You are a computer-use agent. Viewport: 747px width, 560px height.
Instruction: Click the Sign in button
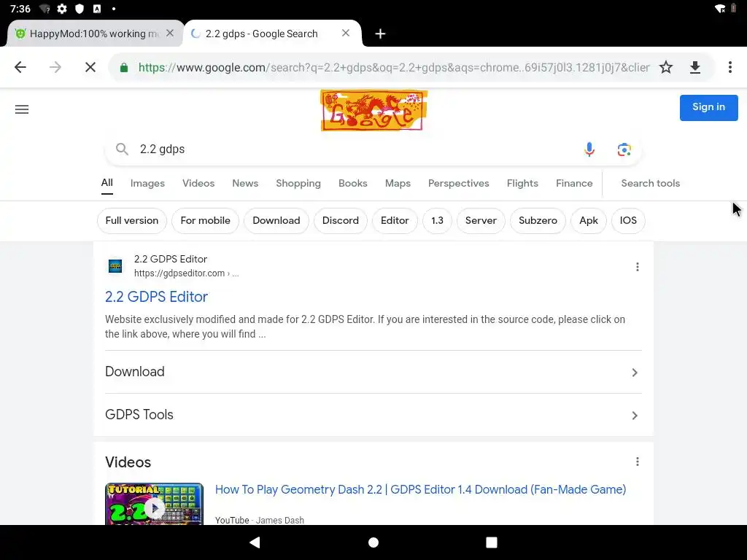[x=708, y=108]
